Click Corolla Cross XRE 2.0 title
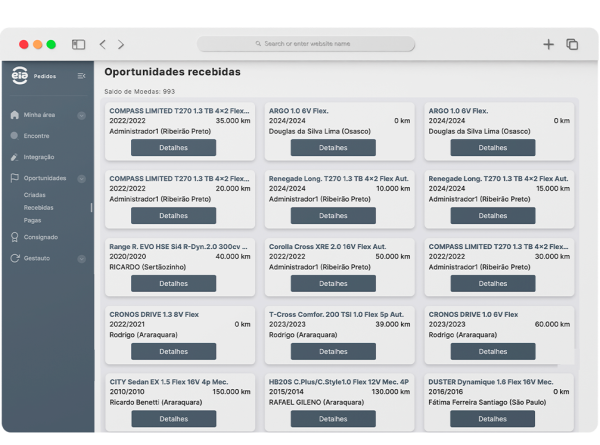 point(328,247)
